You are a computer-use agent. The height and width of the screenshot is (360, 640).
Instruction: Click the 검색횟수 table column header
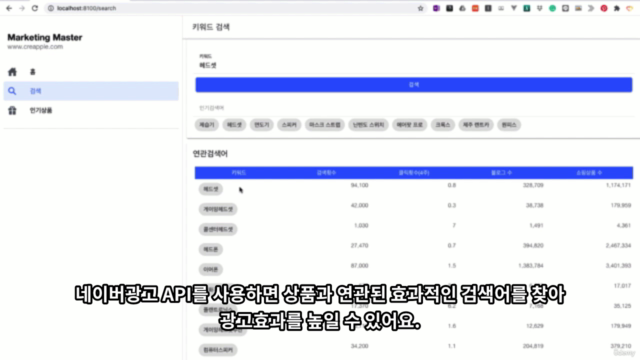(326, 173)
